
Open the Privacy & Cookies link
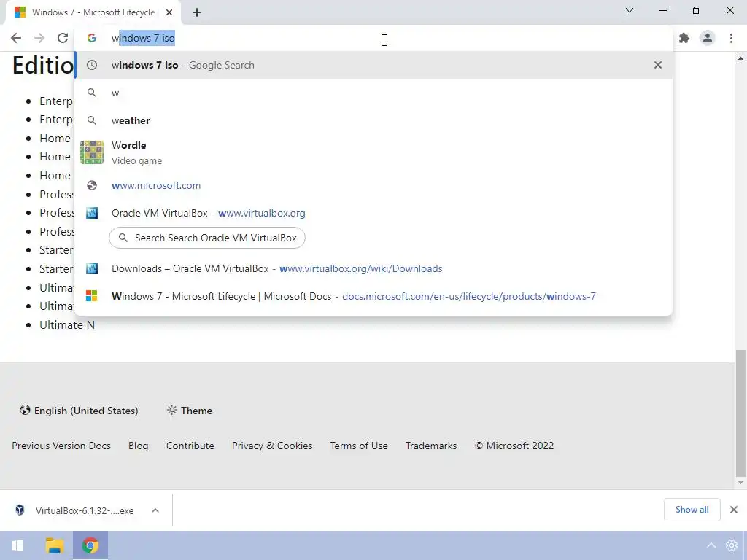point(272,446)
